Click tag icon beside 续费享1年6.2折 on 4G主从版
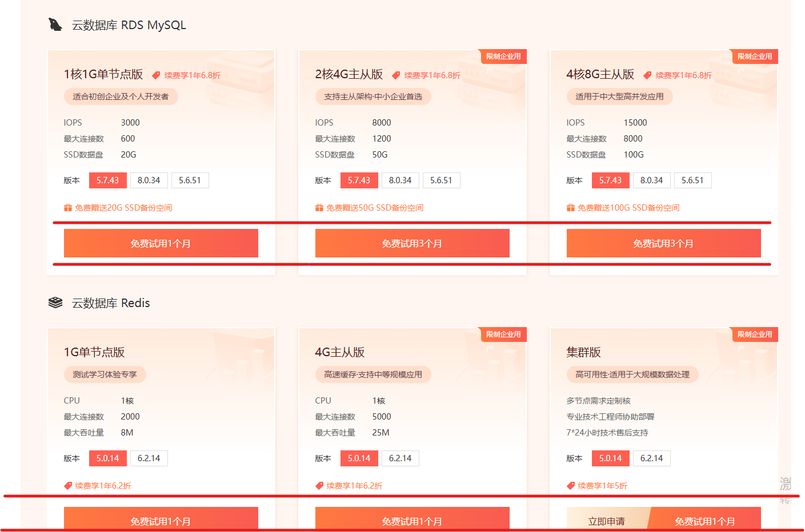This screenshot has width=805, height=532. click(x=319, y=486)
